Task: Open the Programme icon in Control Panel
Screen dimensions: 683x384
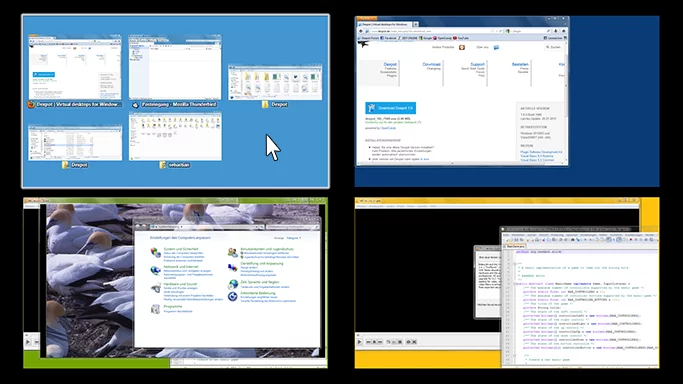Action: (x=156, y=309)
